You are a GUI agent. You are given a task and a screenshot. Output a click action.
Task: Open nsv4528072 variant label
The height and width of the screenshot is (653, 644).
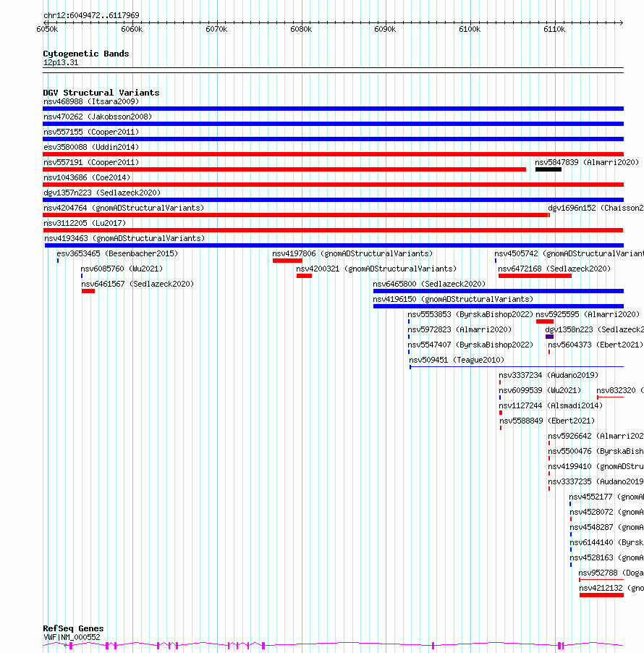(606, 512)
